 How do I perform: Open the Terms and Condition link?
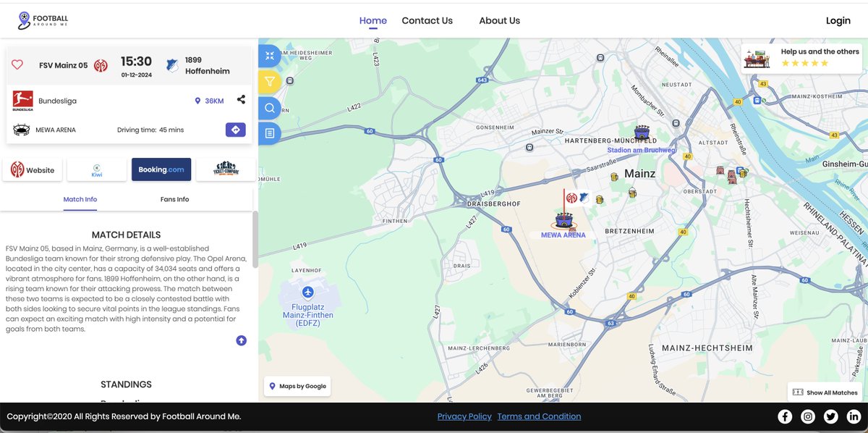(x=539, y=416)
